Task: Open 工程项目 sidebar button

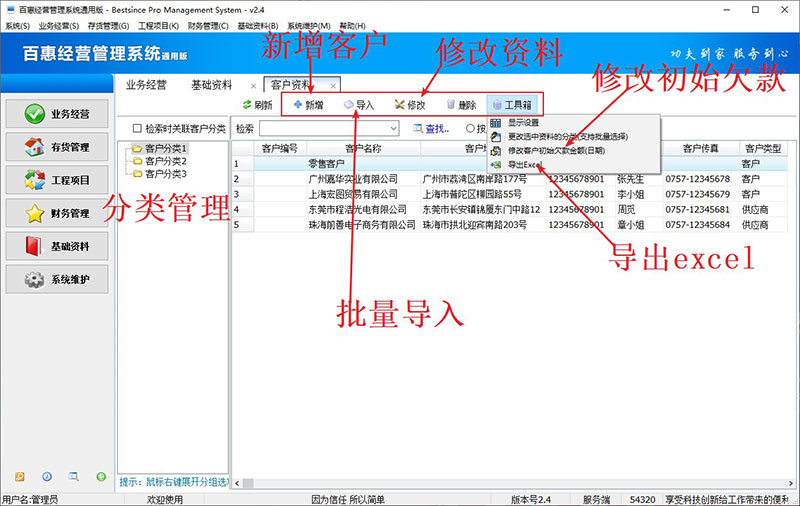Action: [x=57, y=180]
